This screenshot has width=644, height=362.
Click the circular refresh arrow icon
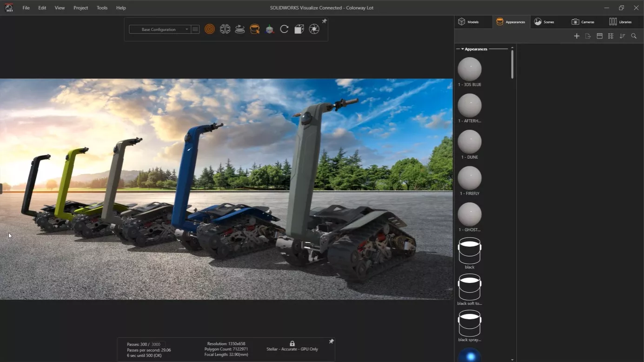(x=285, y=29)
